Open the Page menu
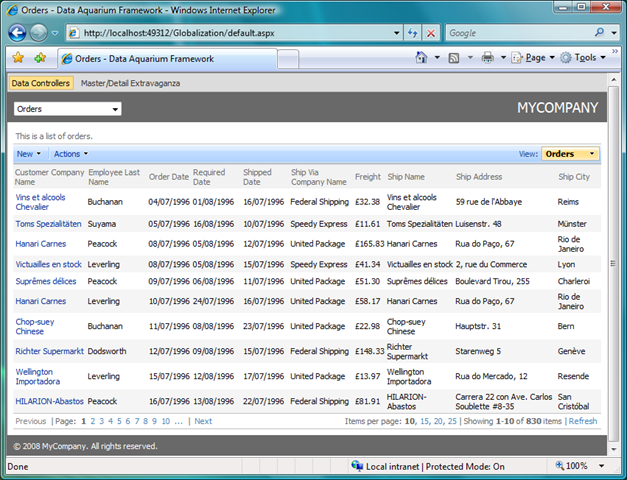The height and width of the screenshot is (480, 627). point(533,58)
